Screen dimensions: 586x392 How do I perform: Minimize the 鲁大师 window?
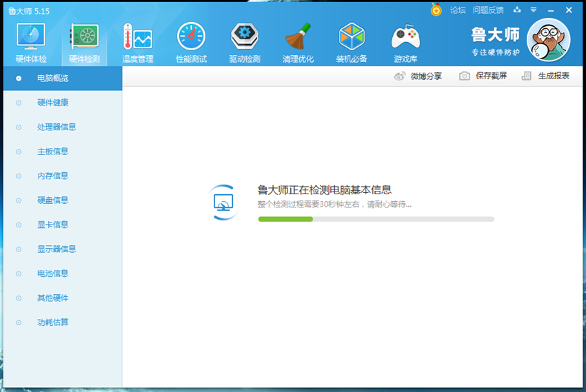coord(551,10)
